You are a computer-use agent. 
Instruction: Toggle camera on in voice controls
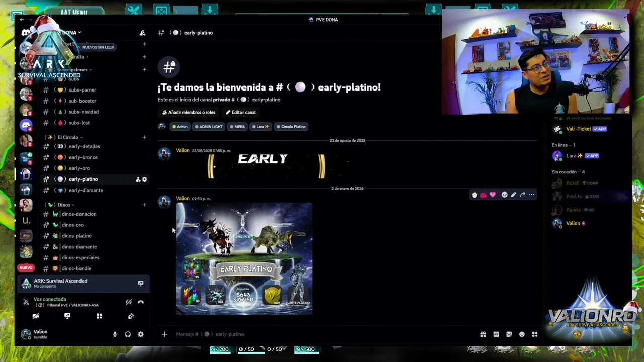(x=36, y=316)
